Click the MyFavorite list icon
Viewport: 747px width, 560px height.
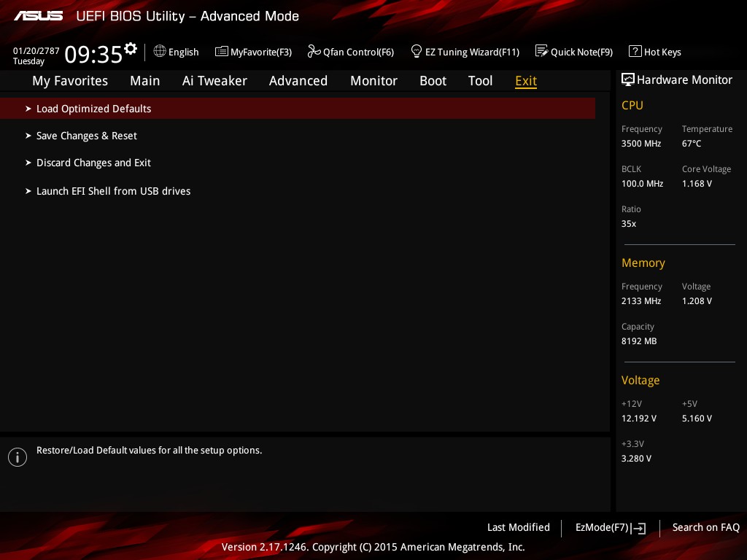coord(222,51)
